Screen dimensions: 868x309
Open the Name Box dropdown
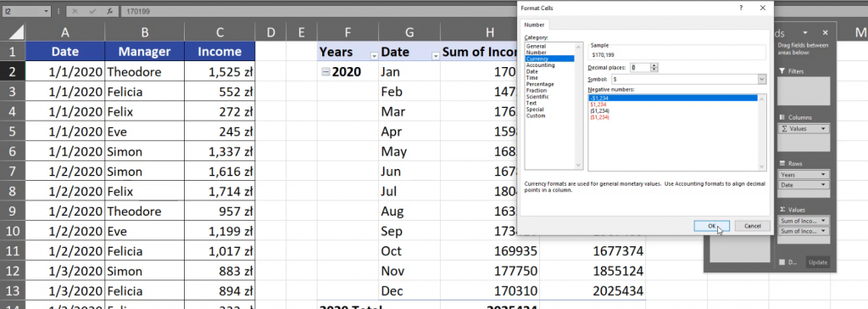(x=46, y=11)
